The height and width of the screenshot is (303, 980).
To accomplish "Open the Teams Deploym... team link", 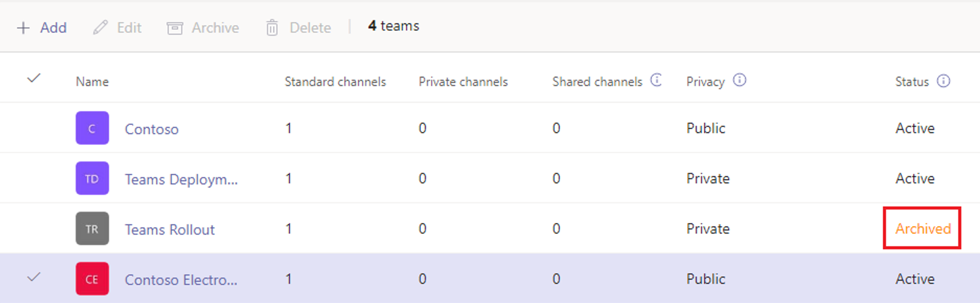I will [x=181, y=179].
